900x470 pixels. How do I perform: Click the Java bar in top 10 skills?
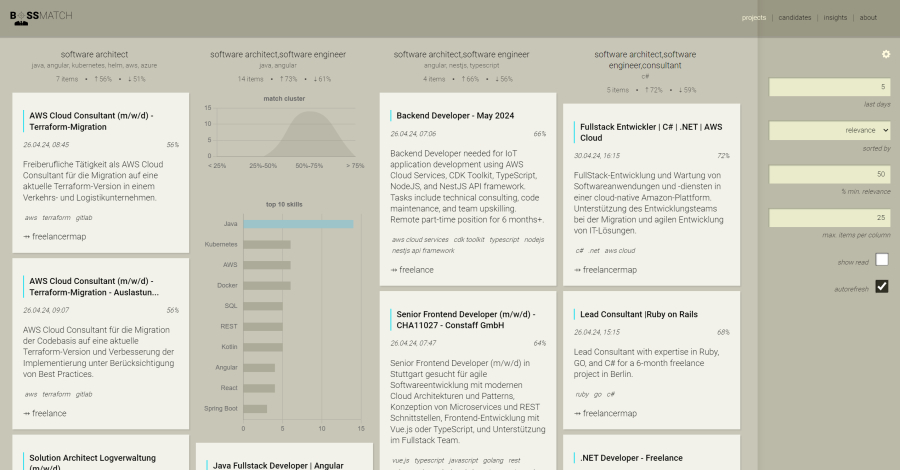click(x=298, y=224)
